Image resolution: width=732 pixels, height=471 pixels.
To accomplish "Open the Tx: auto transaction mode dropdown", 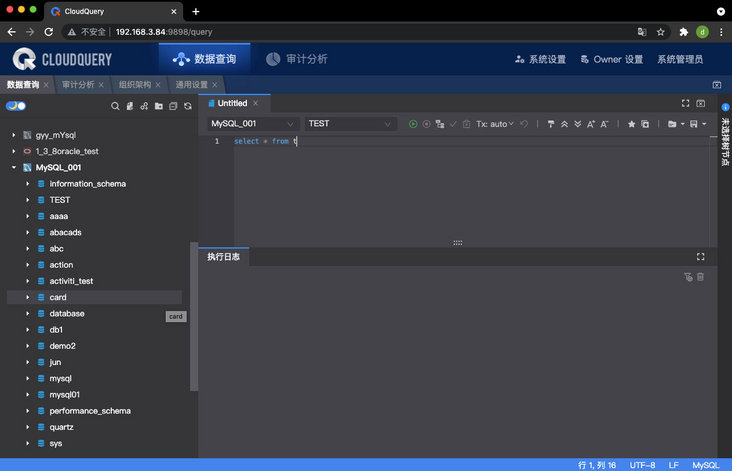I will pos(494,124).
